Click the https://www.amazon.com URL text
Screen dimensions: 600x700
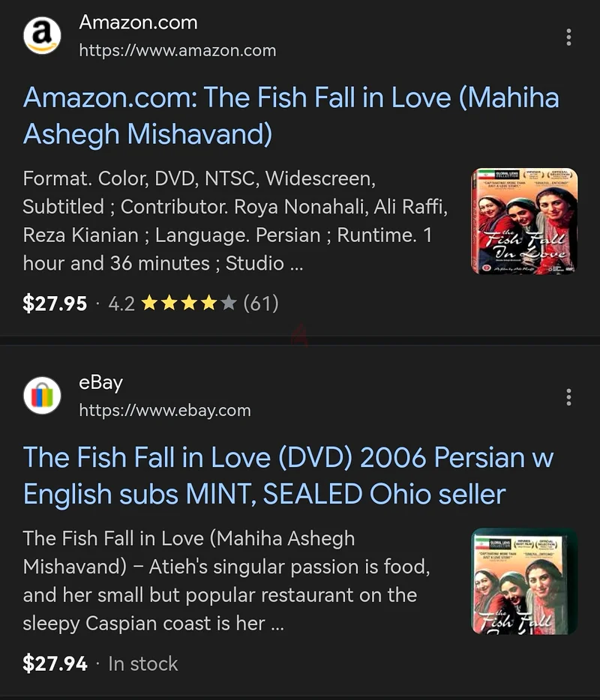(x=177, y=50)
